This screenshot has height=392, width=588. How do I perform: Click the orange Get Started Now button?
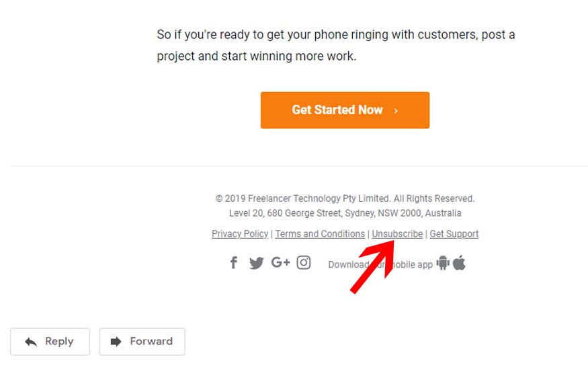(x=345, y=110)
